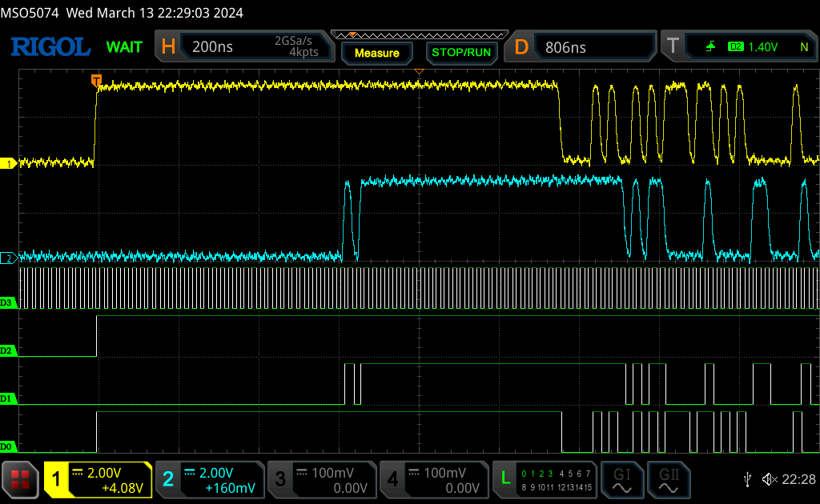Enable channel 4 at 100mV
Image resolution: width=820 pixels, height=504 pixels.
point(434,479)
